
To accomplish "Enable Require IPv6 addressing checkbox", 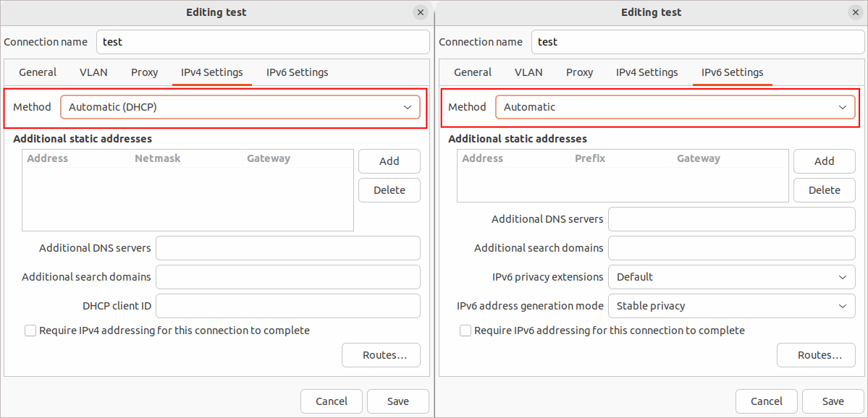I will coord(465,330).
